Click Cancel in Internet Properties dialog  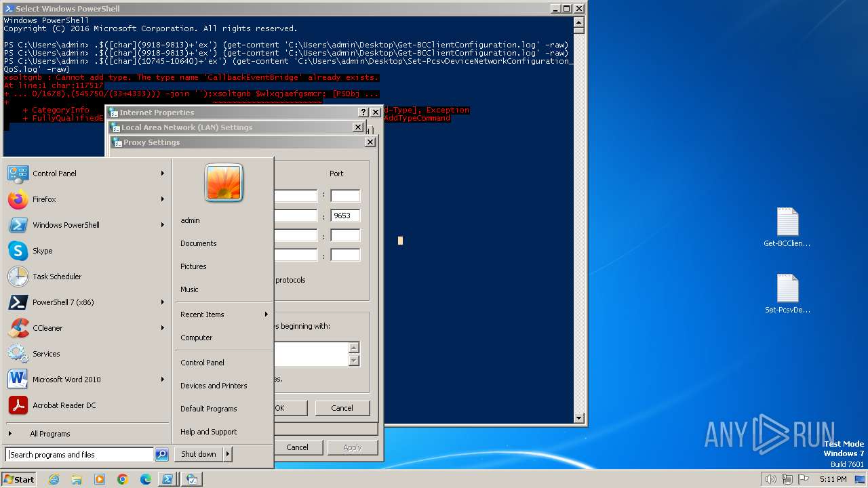click(297, 447)
